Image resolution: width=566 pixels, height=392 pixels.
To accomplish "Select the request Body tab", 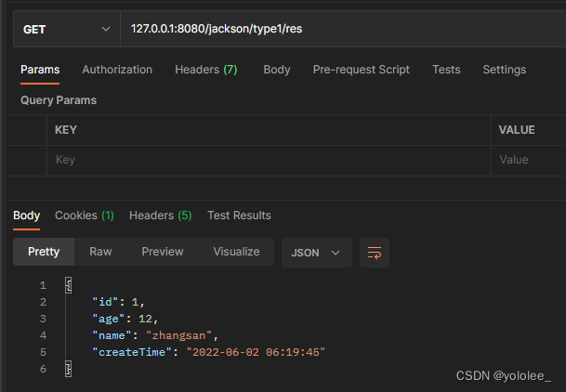I will 276,70.
